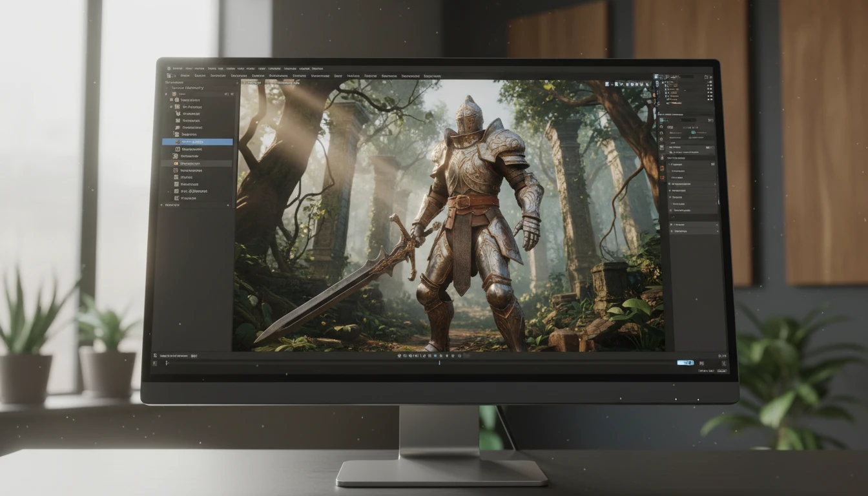Expand the collapsed section at the left panel bottom
This screenshot has height=496, width=868.
pyautogui.click(x=196, y=205)
